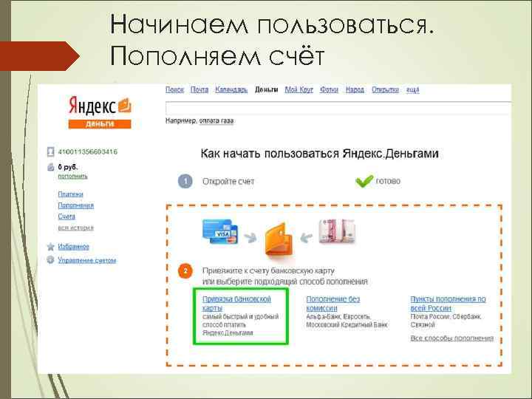The image size is (532, 399).
Task: Click Альфа-Банк, Евросеть description text
Action: coord(347,321)
